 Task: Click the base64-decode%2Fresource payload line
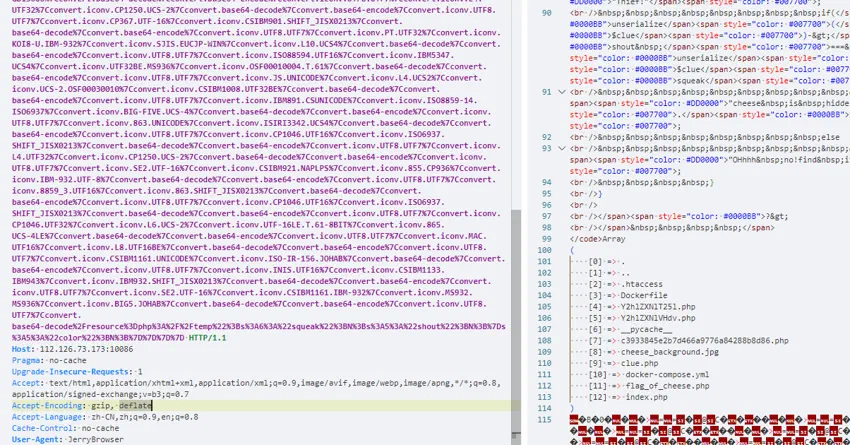click(259, 326)
